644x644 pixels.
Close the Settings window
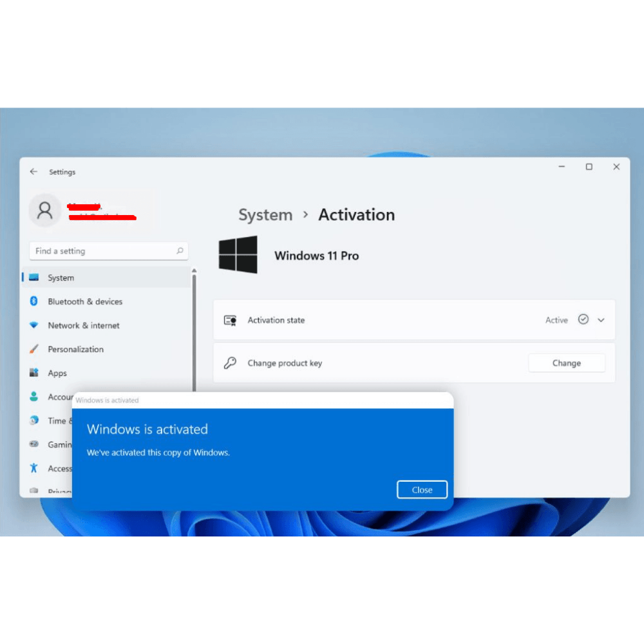pyautogui.click(x=616, y=166)
